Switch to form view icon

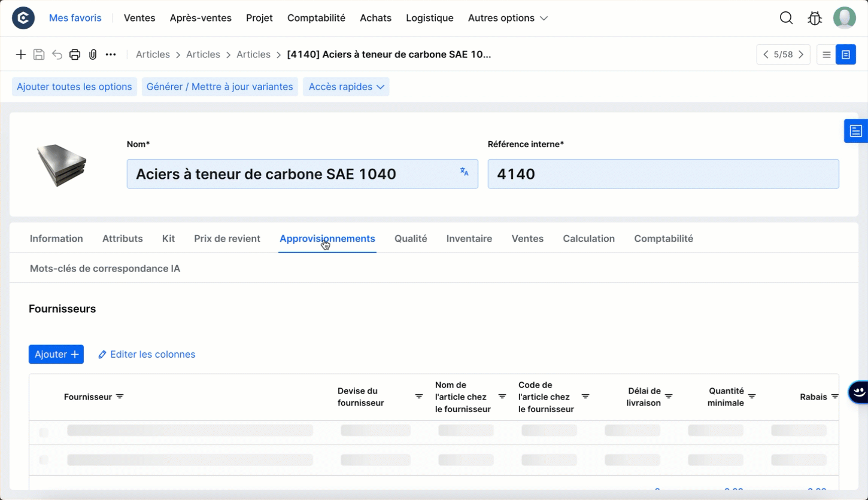pos(846,54)
